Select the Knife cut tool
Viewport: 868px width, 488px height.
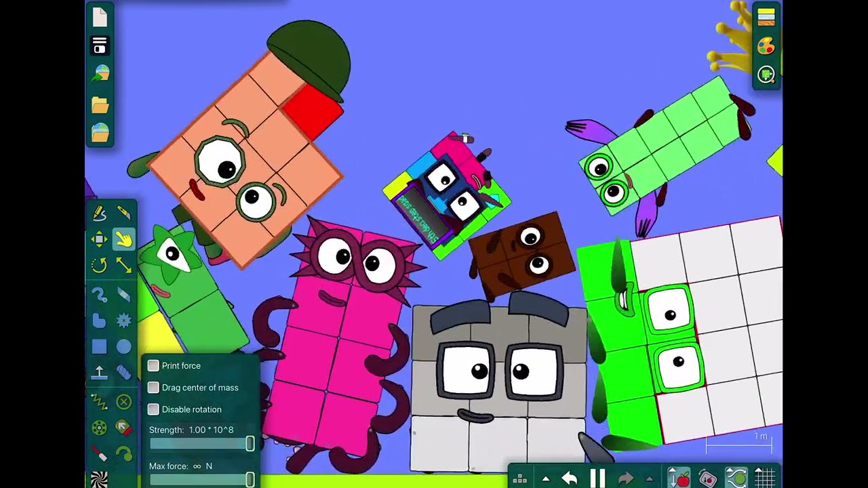click(123, 213)
